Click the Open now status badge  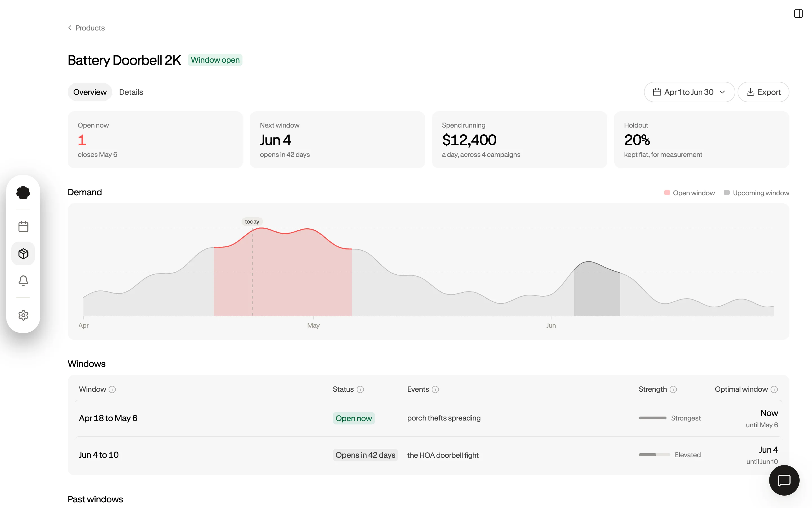354,418
